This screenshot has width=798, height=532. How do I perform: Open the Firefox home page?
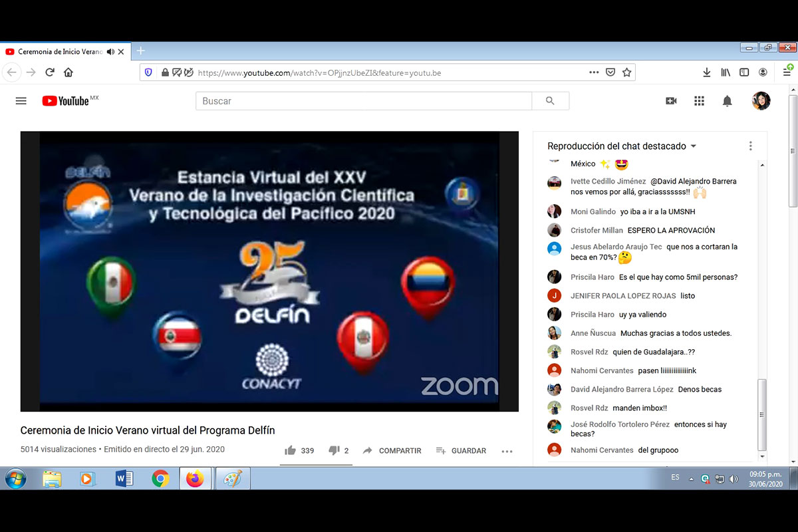coord(68,72)
